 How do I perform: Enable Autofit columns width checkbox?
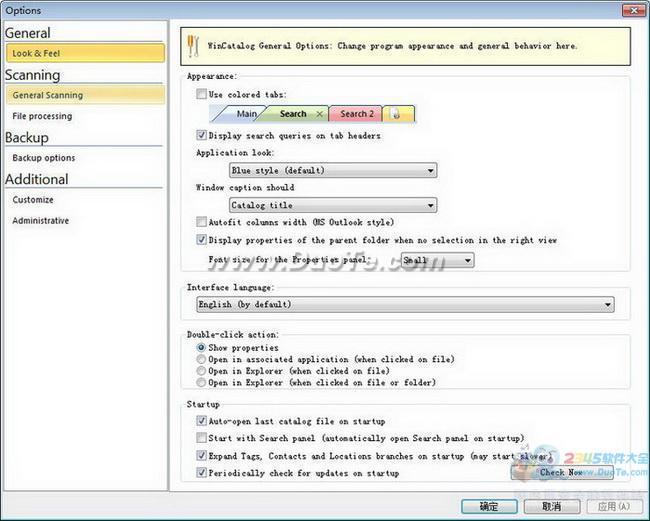coord(201,222)
